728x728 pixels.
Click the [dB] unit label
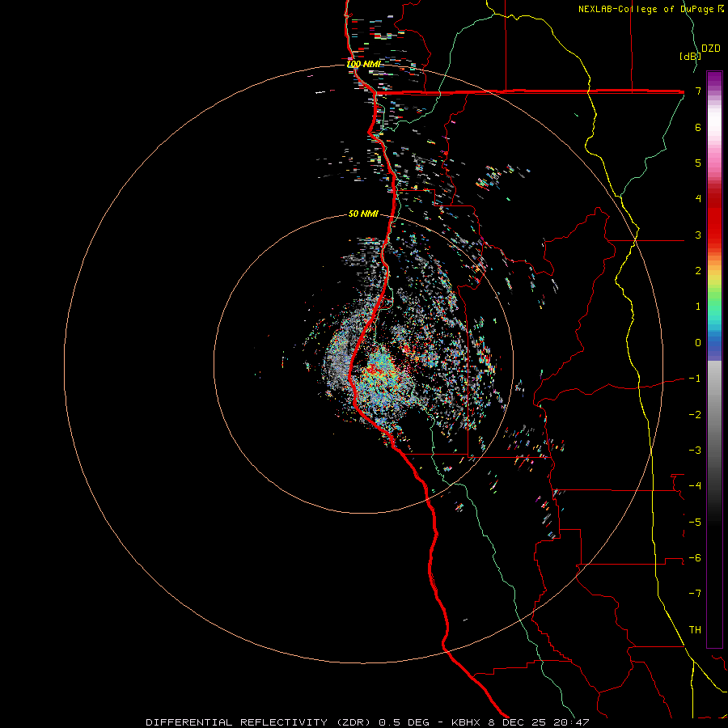(x=690, y=56)
